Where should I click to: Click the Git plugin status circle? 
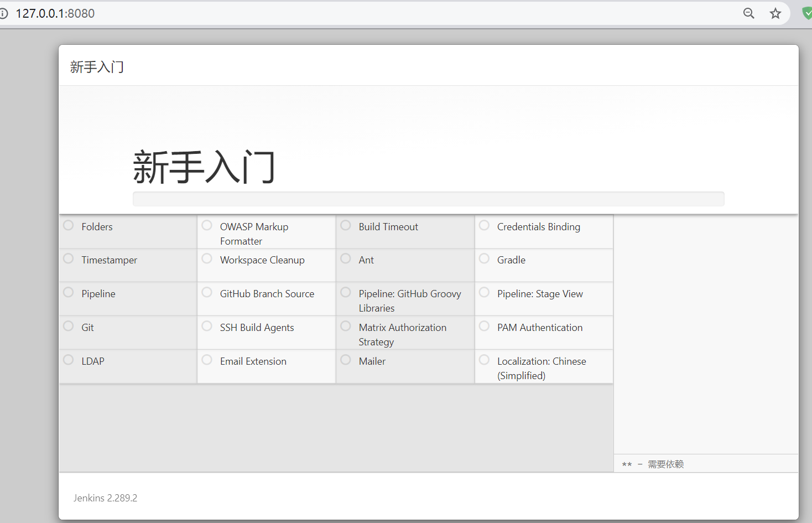[69, 326]
